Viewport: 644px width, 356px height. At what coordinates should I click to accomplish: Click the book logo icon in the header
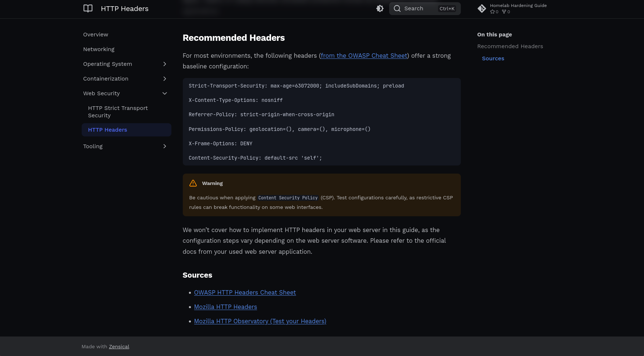(x=88, y=8)
